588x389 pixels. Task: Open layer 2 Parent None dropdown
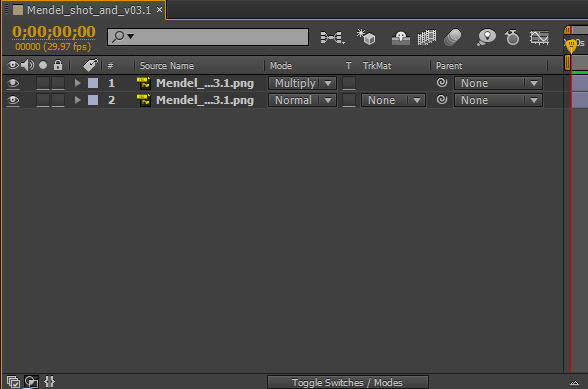click(x=498, y=101)
